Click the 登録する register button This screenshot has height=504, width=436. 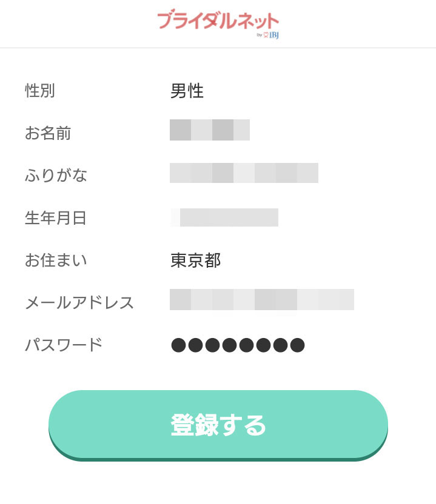point(218,425)
